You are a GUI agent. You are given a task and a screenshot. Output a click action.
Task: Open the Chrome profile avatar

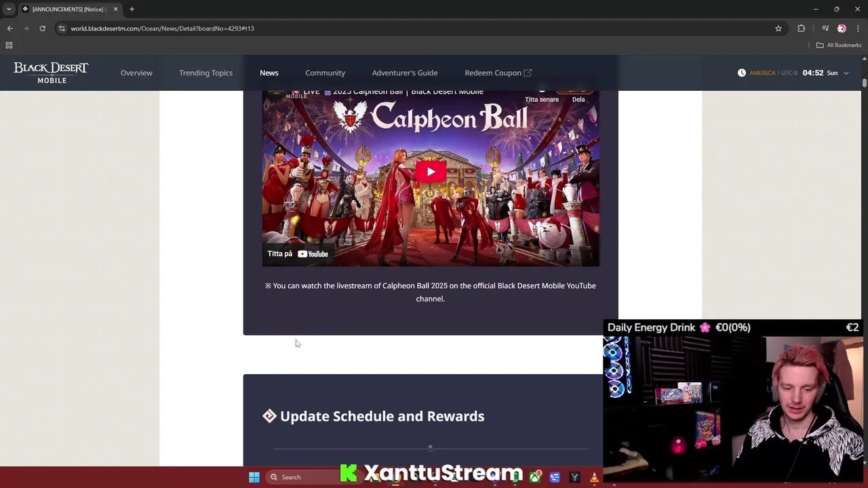842,28
